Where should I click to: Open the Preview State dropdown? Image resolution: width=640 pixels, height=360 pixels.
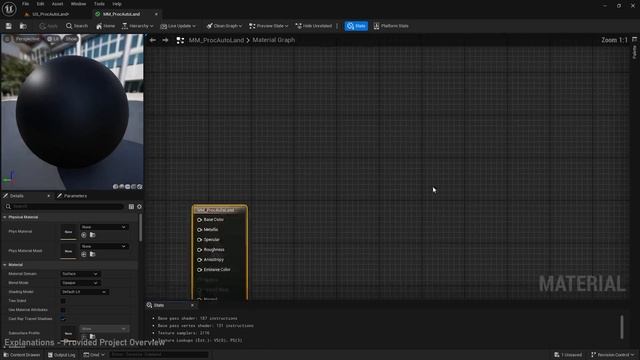pos(268,26)
